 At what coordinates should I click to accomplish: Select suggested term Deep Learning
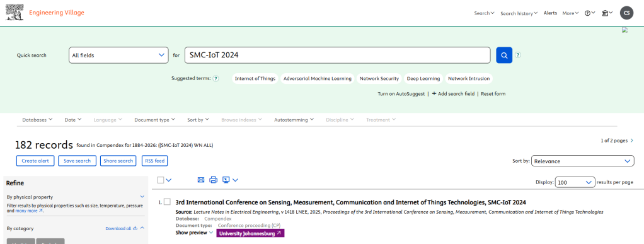(x=423, y=78)
